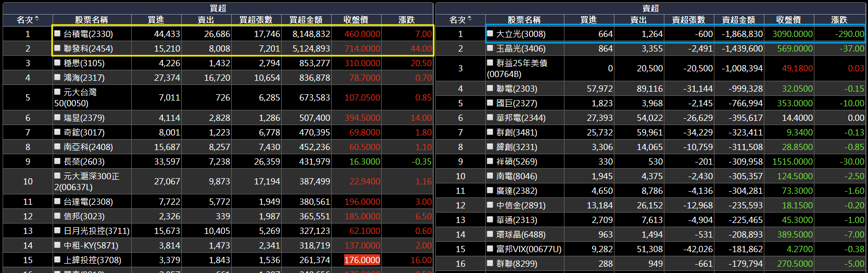Open stock 信邦(3023)

pyautogui.click(x=84, y=216)
